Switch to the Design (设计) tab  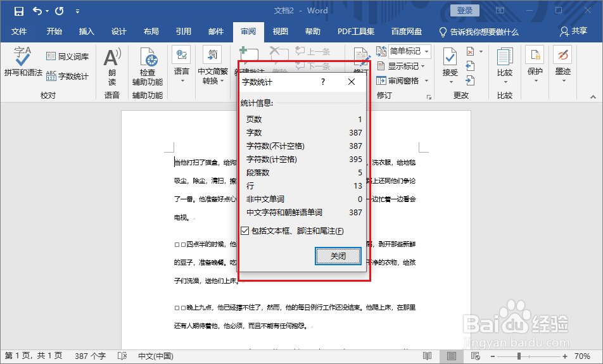119,32
